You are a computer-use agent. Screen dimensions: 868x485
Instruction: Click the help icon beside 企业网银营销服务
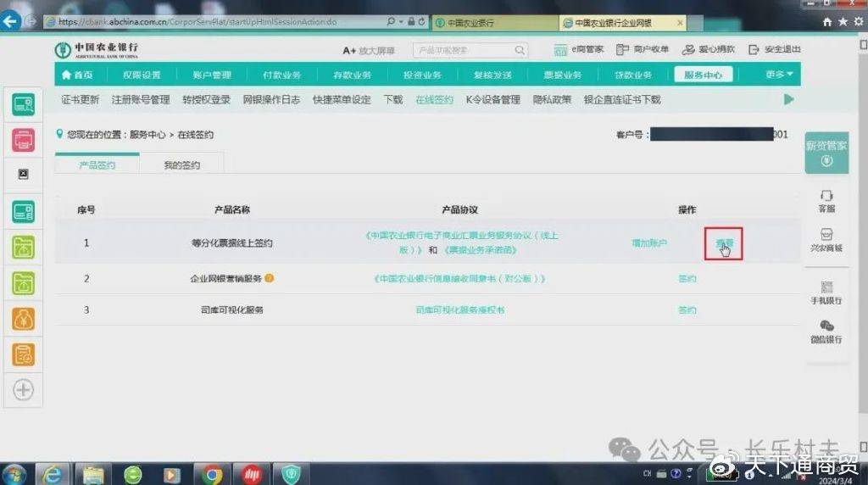click(x=269, y=278)
